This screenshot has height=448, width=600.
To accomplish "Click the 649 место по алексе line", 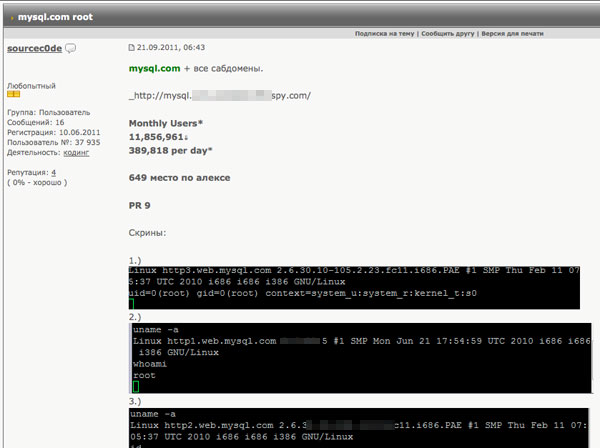I will (x=179, y=178).
